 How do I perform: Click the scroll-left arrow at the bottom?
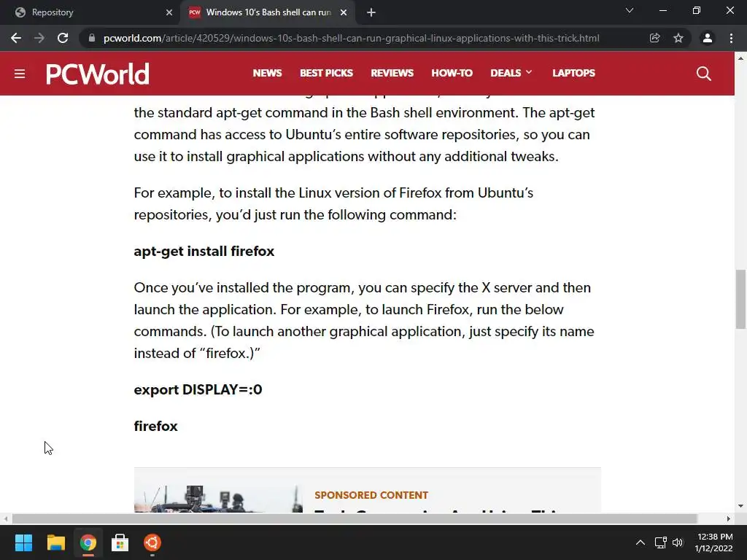pos(5,518)
